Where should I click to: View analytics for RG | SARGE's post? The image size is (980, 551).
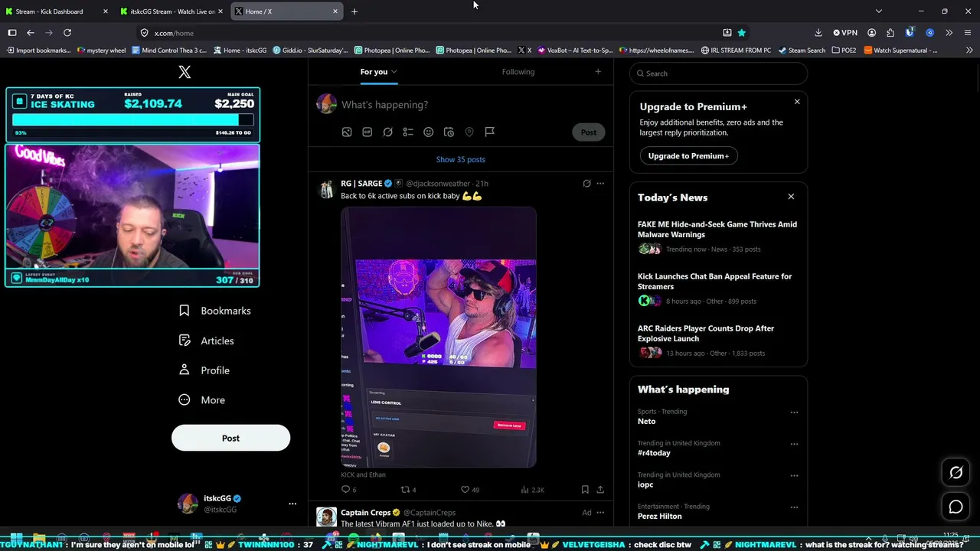click(x=531, y=490)
